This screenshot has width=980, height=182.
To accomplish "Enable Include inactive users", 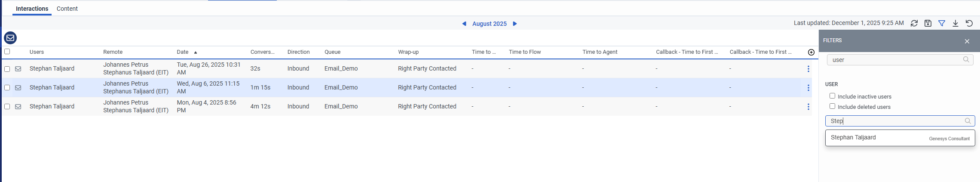I will point(833,96).
